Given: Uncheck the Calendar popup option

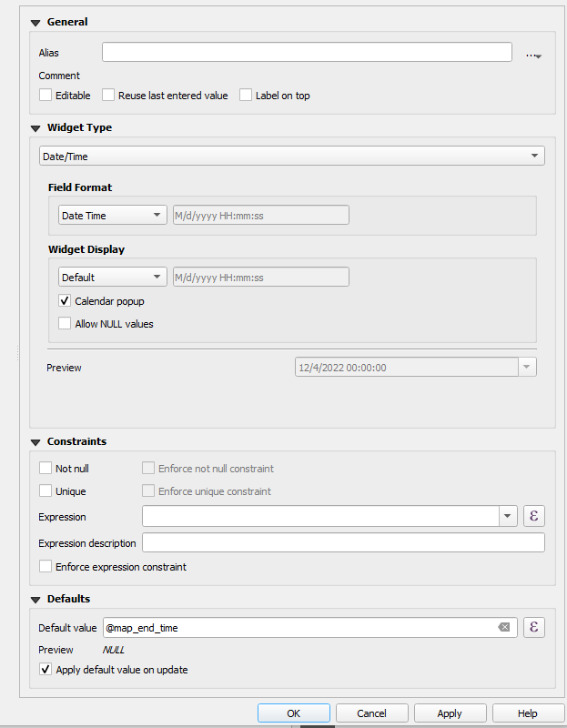Looking at the screenshot, I should pos(65,300).
